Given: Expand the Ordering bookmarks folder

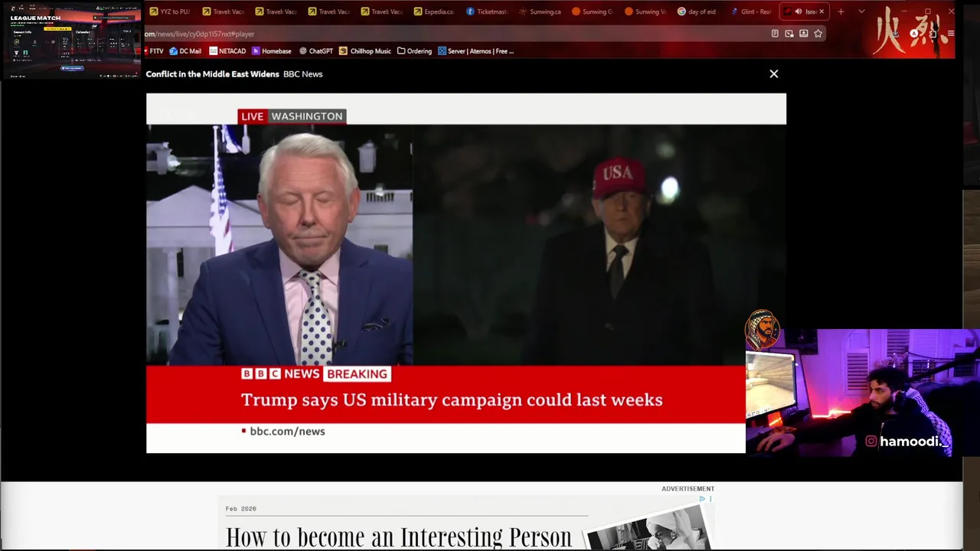Looking at the screenshot, I should click(414, 51).
